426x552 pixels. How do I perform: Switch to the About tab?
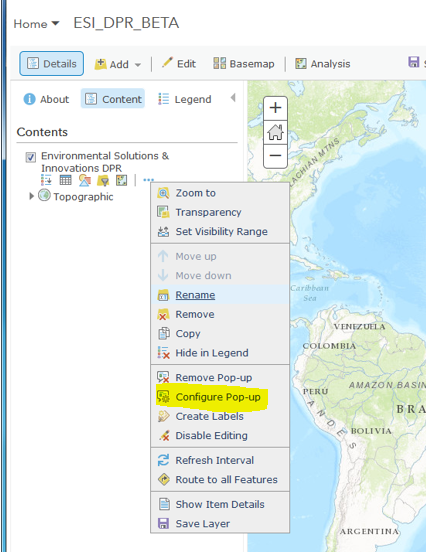point(46,99)
